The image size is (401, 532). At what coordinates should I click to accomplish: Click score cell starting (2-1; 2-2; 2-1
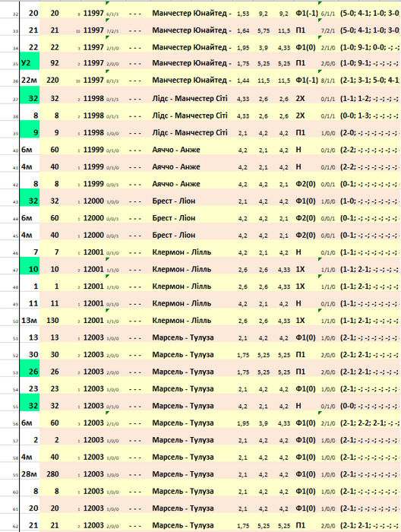(x=370, y=423)
